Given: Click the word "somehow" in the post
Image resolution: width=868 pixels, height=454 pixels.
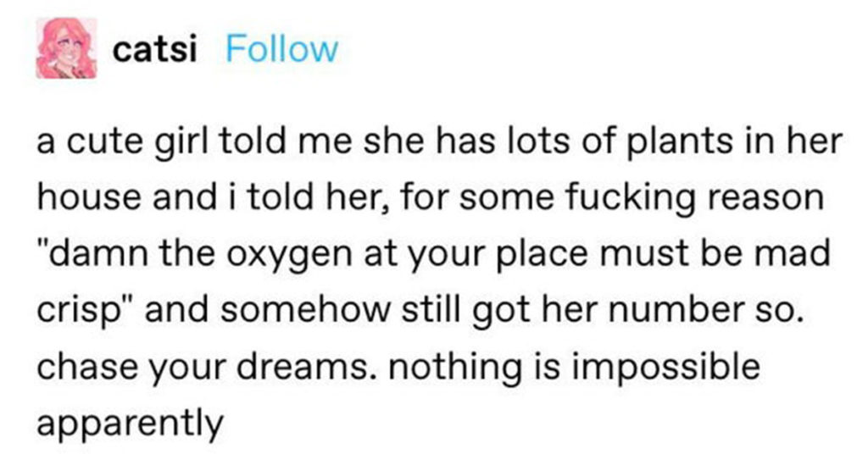Looking at the screenshot, I should coord(305,309).
